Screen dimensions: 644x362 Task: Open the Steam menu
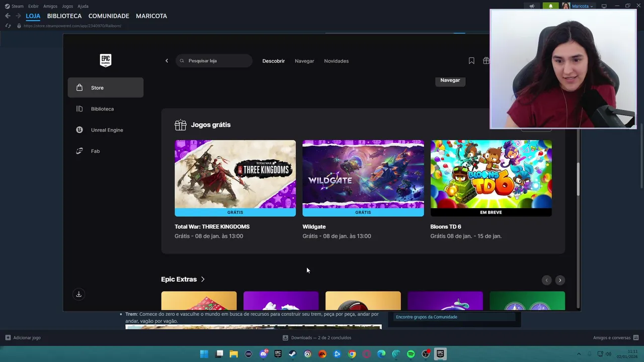14,6
